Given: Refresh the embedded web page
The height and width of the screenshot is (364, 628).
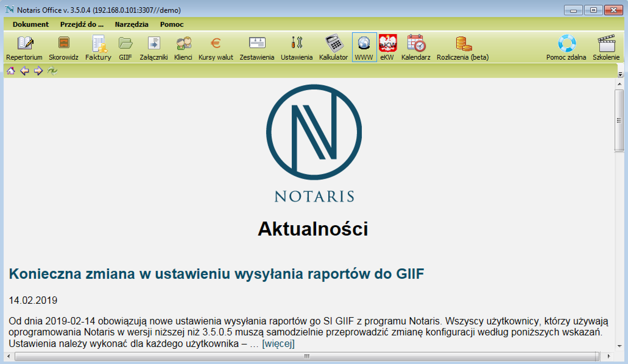Looking at the screenshot, I should (52, 71).
